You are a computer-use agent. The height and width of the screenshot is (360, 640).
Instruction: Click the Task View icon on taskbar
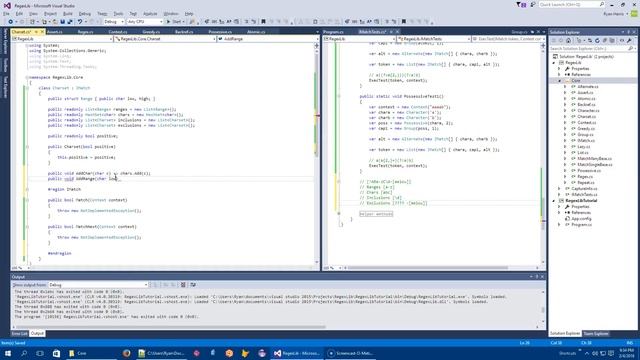pos(40,353)
